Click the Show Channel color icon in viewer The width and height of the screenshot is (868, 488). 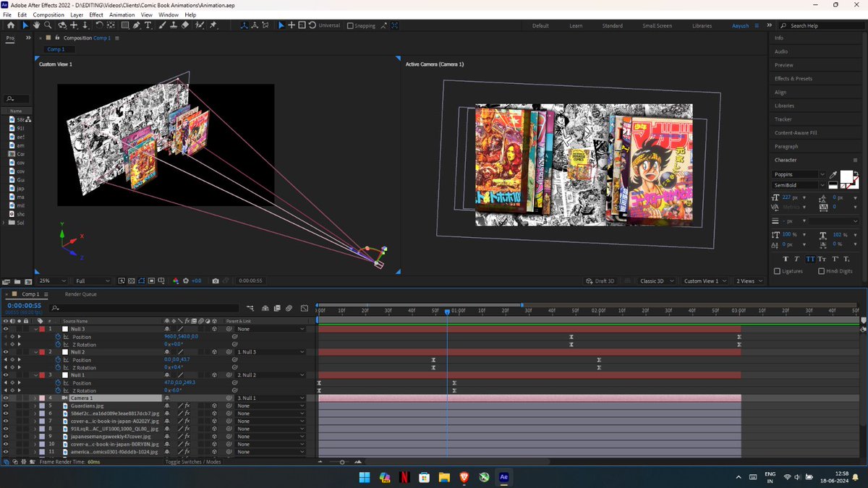pyautogui.click(x=176, y=281)
